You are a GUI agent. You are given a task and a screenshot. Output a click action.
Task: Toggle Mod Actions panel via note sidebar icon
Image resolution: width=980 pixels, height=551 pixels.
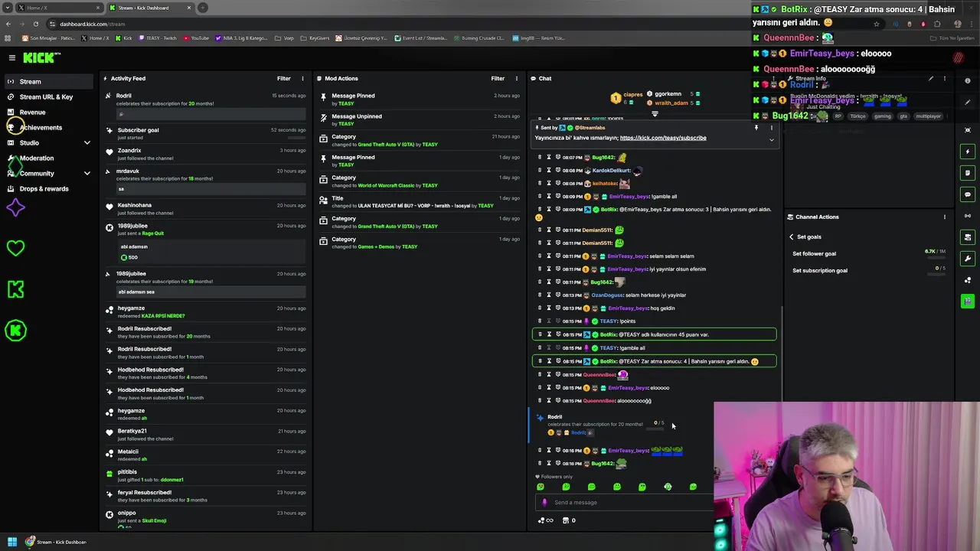pos(968,173)
